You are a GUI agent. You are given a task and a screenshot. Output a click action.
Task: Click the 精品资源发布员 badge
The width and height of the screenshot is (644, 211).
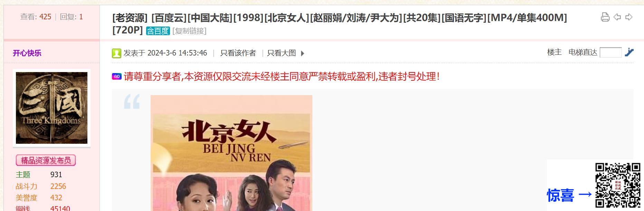[x=46, y=160]
